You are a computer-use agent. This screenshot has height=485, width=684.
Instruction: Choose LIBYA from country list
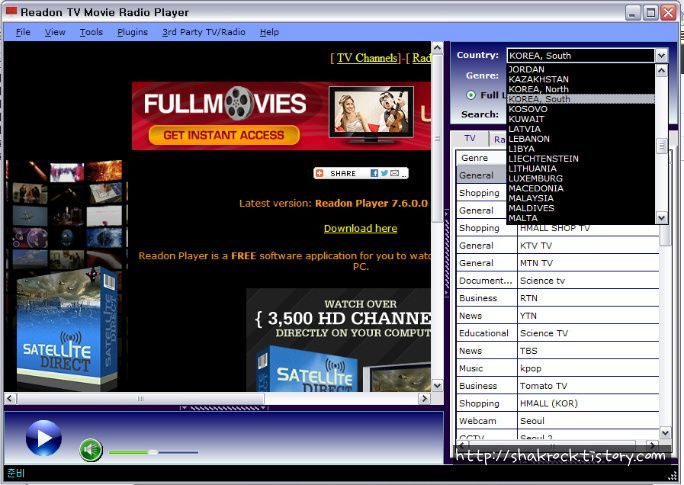point(581,149)
